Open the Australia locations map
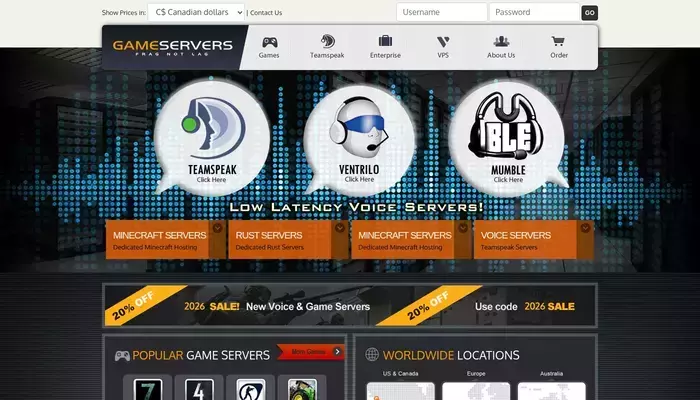This screenshot has width=700, height=400. (552, 391)
